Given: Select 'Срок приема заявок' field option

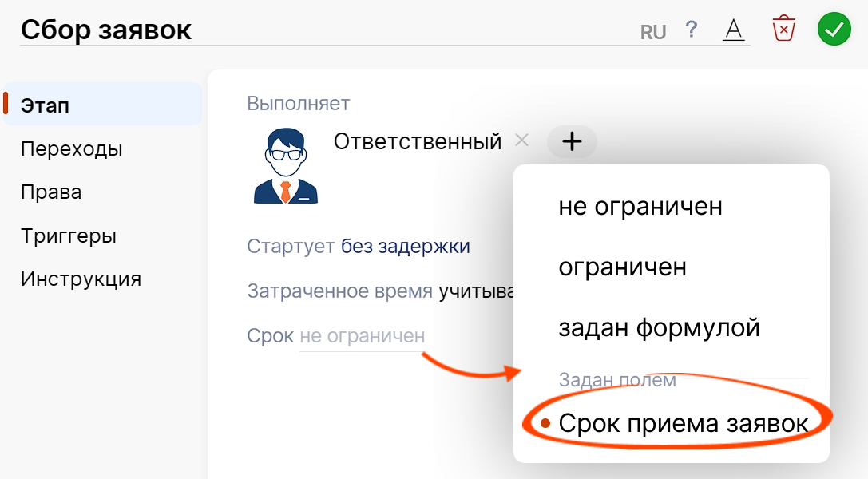Looking at the screenshot, I should click(x=683, y=424).
